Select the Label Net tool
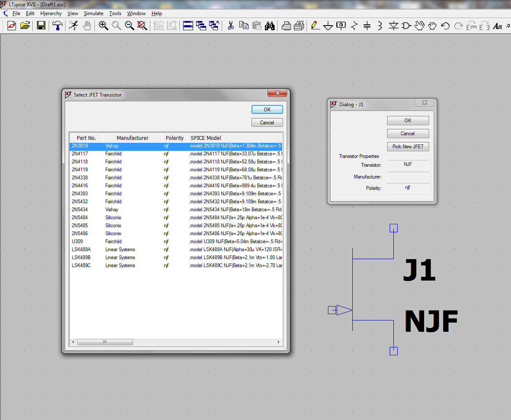This screenshot has height=420, width=511. pyautogui.click(x=341, y=26)
